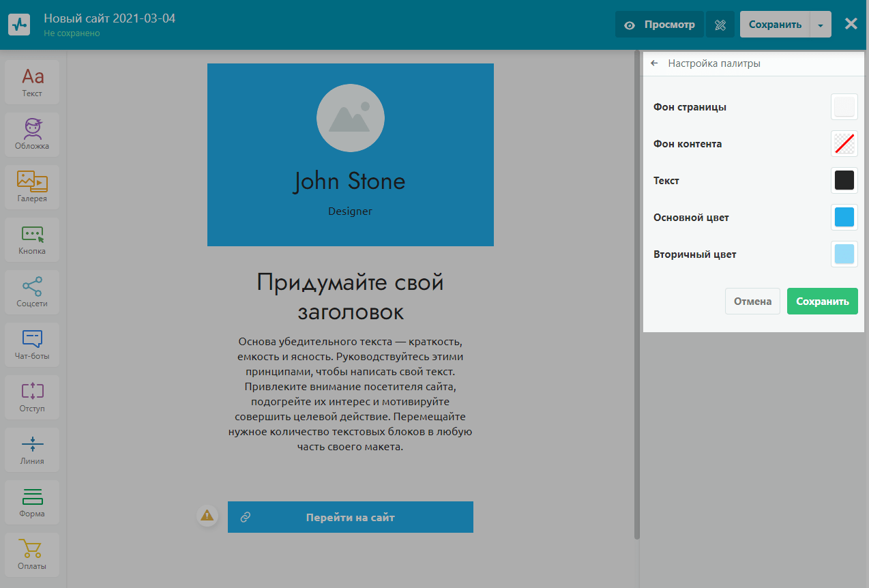Add the Оплаты cart block
Viewport: 869px width, 588px height.
click(x=32, y=555)
